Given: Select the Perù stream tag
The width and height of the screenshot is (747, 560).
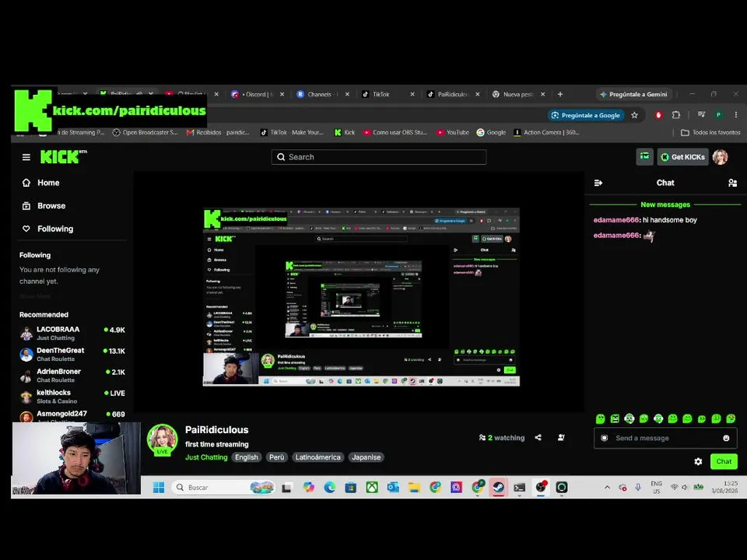Looking at the screenshot, I should point(277,457).
